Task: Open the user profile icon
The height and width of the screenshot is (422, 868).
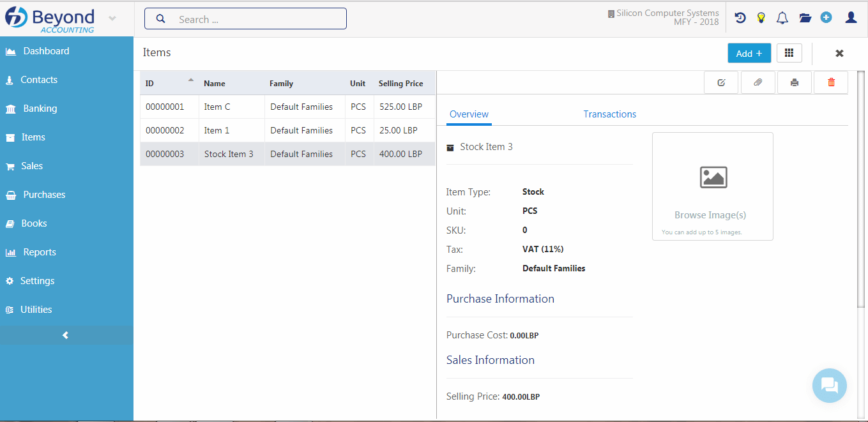Action: pos(851,18)
